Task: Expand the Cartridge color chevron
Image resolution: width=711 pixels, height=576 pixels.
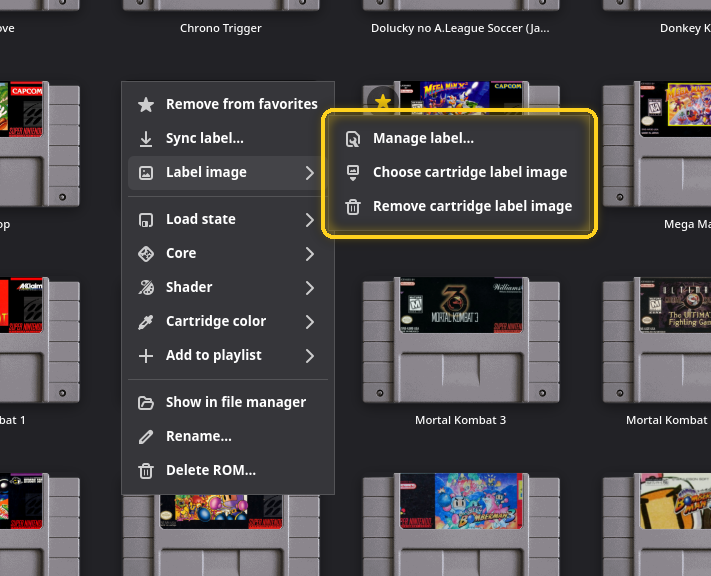Action: tap(310, 322)
